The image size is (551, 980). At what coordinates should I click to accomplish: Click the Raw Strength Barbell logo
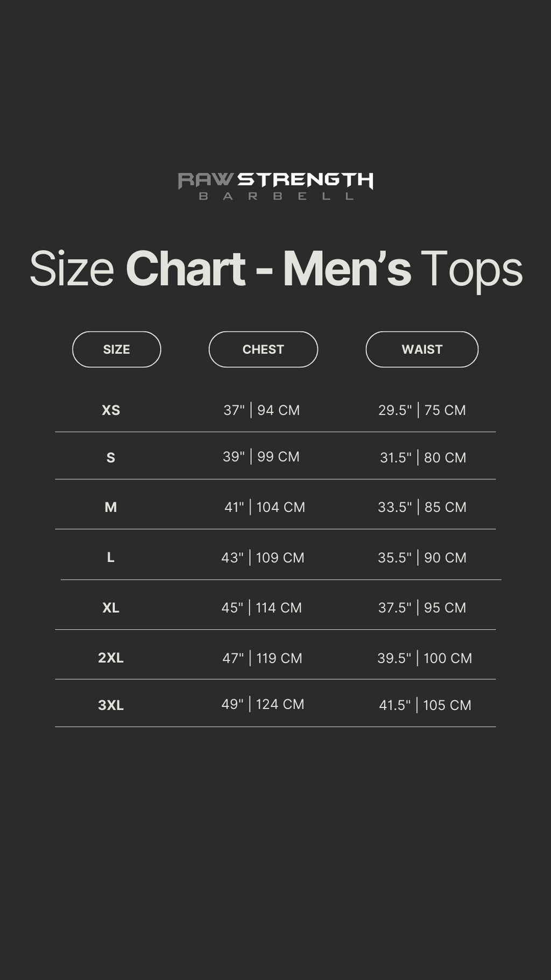[x=275, y=186]
